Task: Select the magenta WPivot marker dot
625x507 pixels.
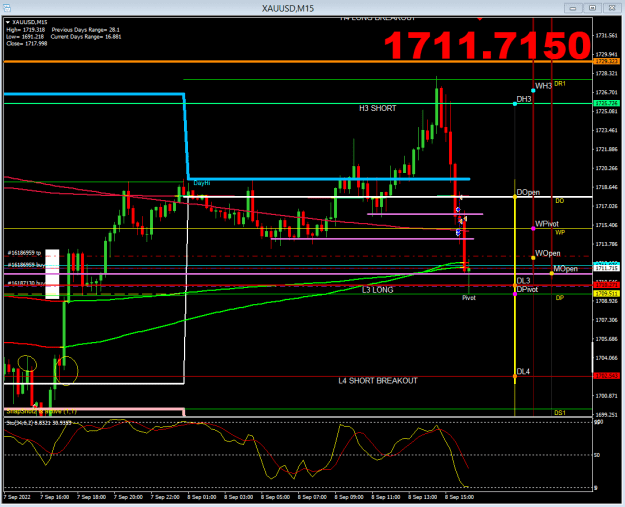Action: [x=533, y=228]
